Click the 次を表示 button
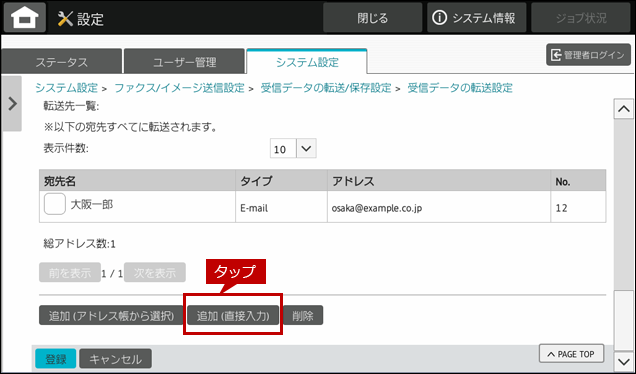This screenshot has width=636, height=374. coord(155,273)
